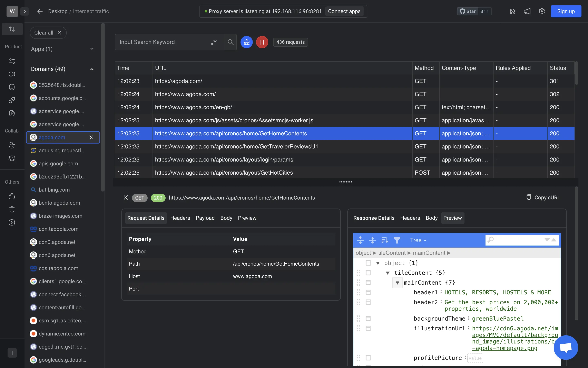Image resolution: width=588 pixels, height=368 pixels.
Task: Open the announcements megaphone icon
Action: coord(527,11)
